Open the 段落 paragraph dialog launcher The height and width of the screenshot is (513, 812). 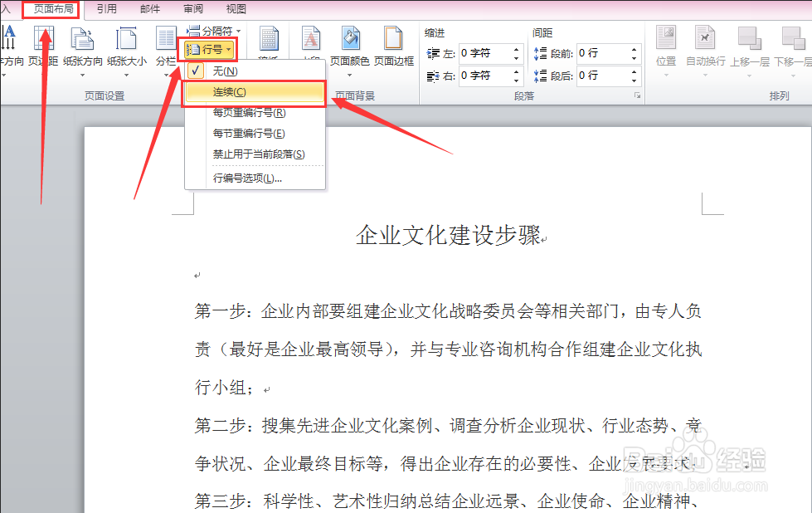pyautogui.click(x=638, y=95)
